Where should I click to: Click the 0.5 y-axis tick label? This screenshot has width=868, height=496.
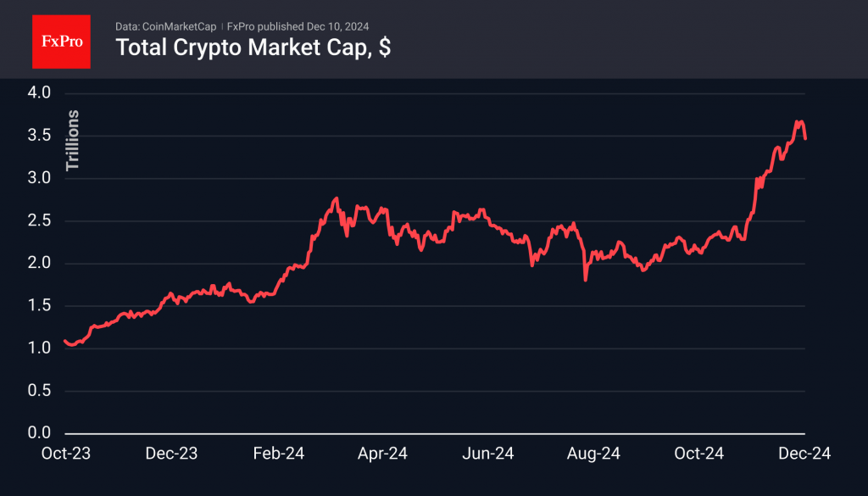[40, 391]
